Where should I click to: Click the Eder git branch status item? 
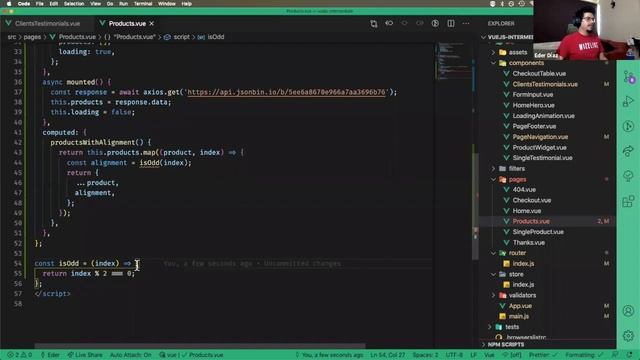(x=50, y=355)
